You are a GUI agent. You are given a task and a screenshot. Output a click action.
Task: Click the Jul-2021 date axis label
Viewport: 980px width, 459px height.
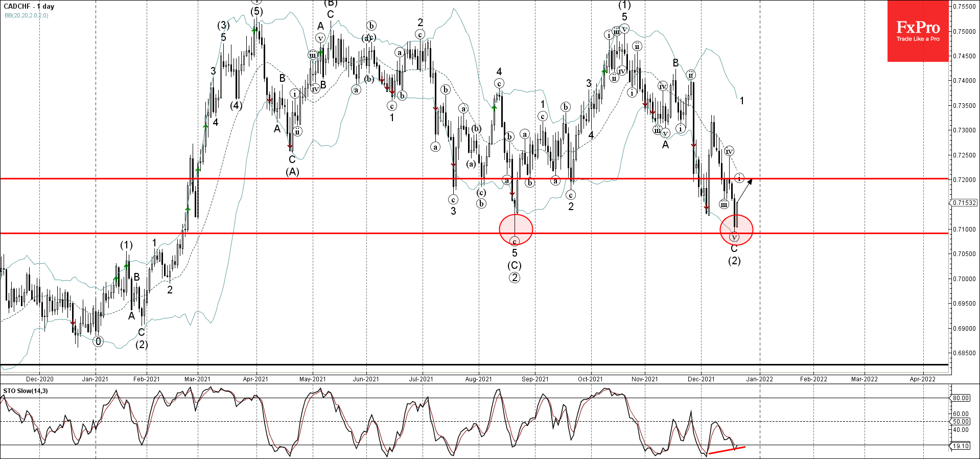(421, 379)
